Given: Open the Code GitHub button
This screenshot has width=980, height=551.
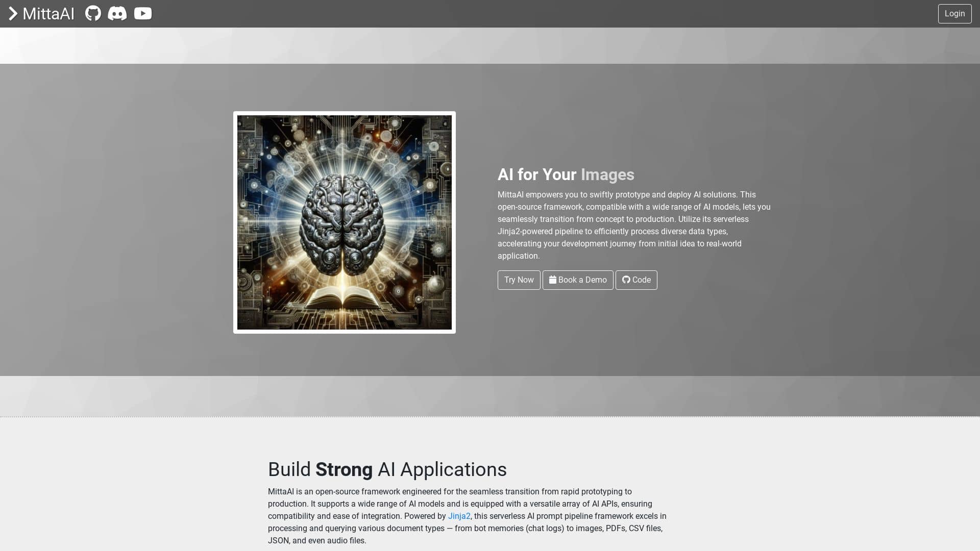Looking at the screenshot, I should [636, 280].
